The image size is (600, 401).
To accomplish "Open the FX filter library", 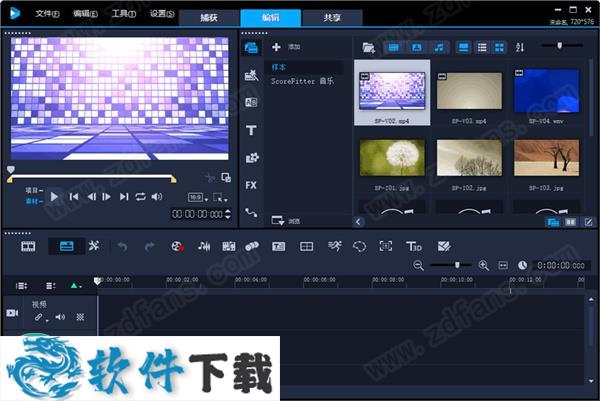I will pyautogui.click(x=251, y=185).
